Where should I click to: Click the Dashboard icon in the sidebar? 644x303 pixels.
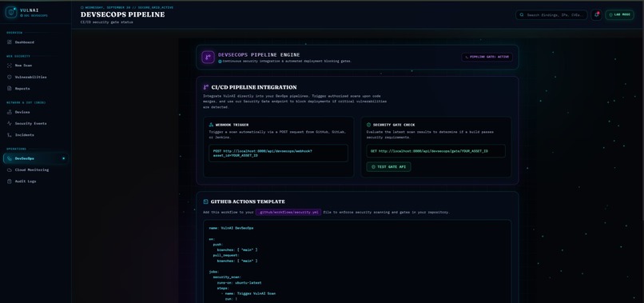(x=10, y=42)
